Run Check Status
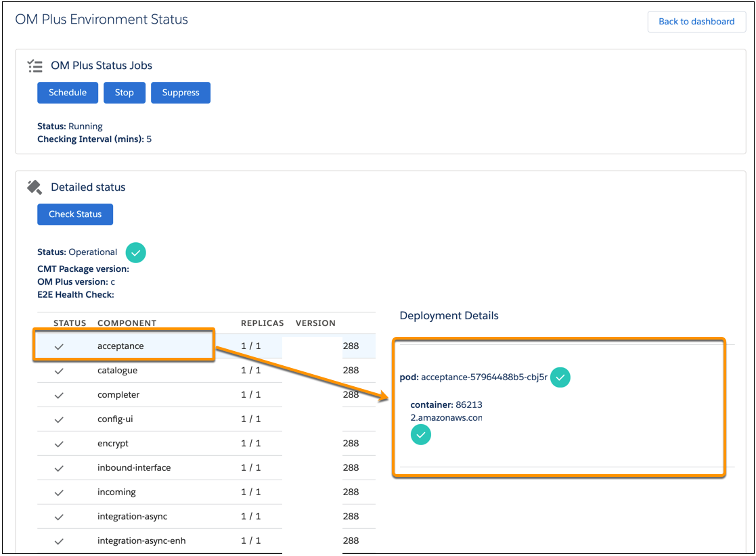Viewport: 756px width, 556px height. (x=75, y=214)
